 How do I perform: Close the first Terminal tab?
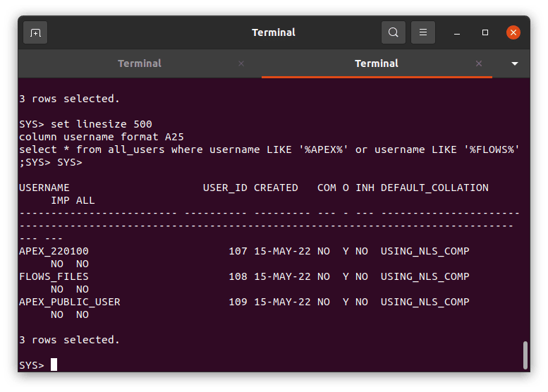coord(241,63)
